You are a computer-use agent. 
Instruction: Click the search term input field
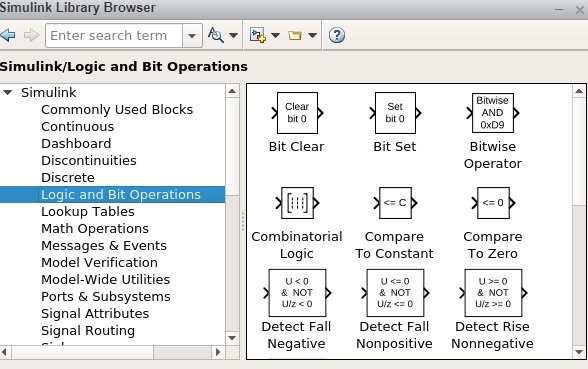point(114,36)
